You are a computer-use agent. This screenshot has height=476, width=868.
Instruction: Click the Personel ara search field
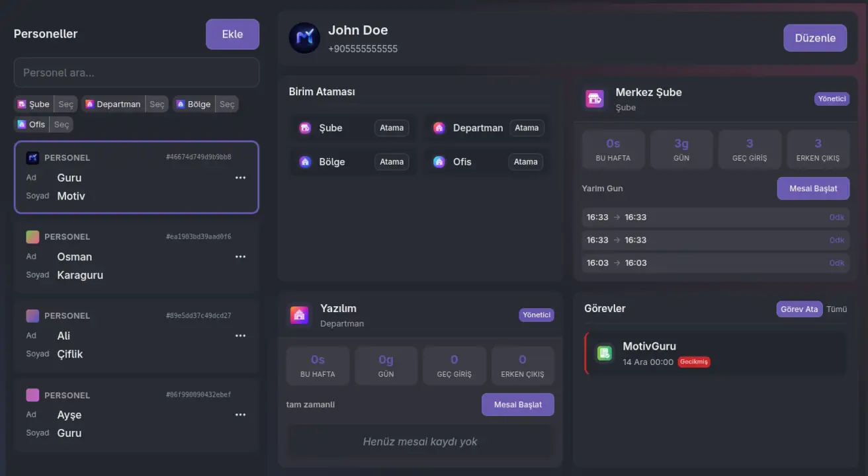coord(136,72)
